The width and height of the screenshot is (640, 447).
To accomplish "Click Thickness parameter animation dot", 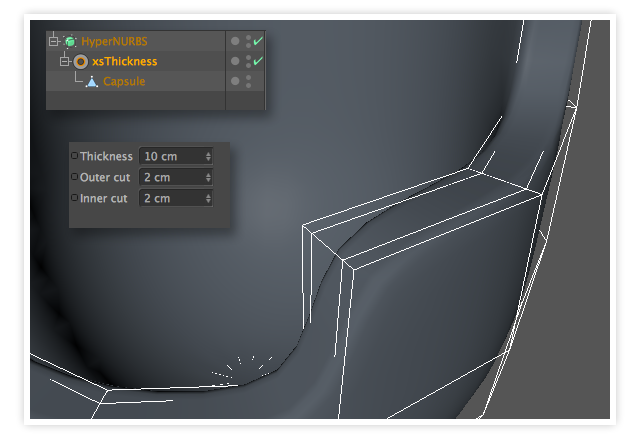I will (74, 156).
